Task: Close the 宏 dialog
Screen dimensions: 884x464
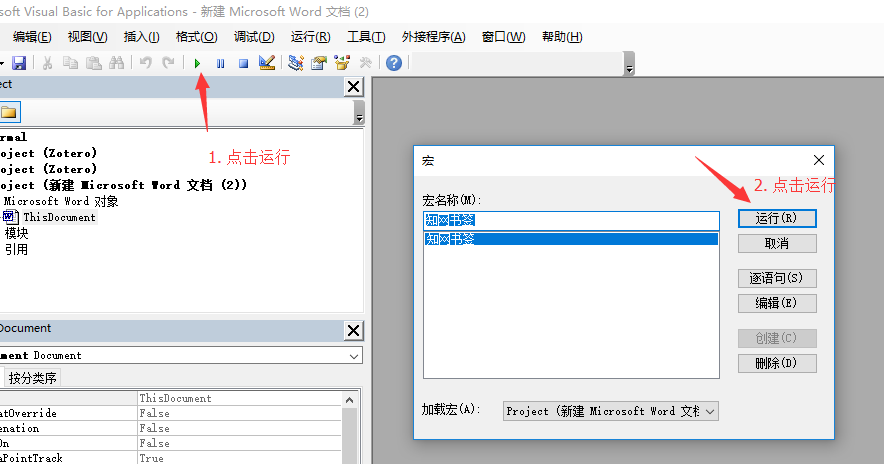Action: pyautogui.click(x=819, y=160)
